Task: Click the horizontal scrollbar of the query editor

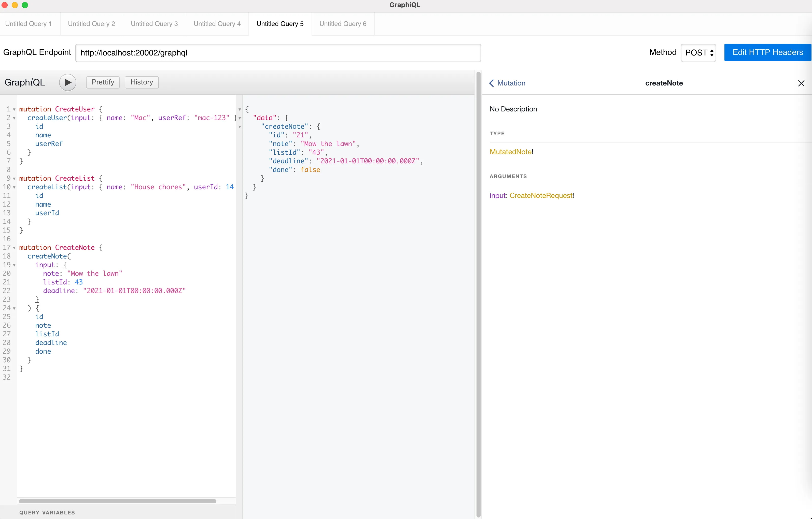Action: pos(117,501)
